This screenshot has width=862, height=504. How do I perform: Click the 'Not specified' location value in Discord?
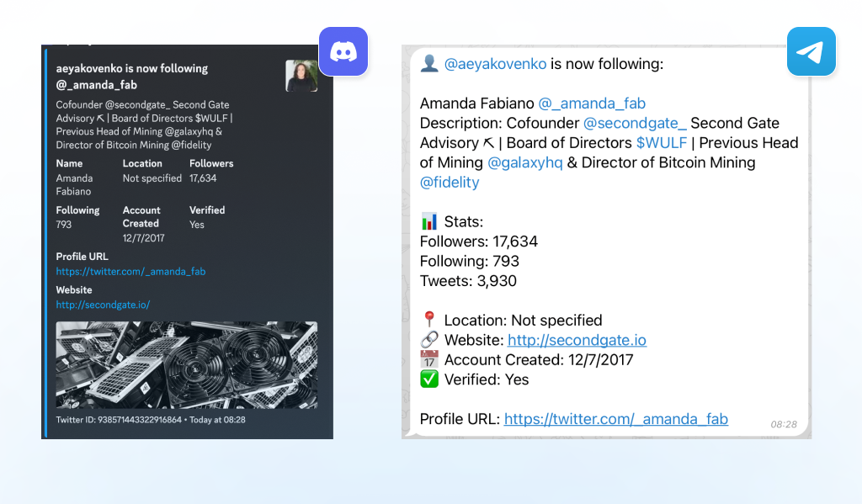point(152,178)
